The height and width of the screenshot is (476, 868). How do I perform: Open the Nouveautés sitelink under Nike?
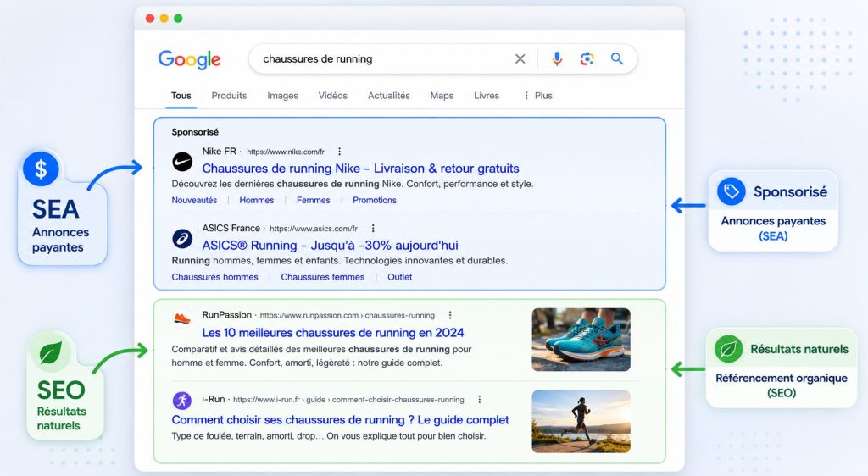(194, 200)
